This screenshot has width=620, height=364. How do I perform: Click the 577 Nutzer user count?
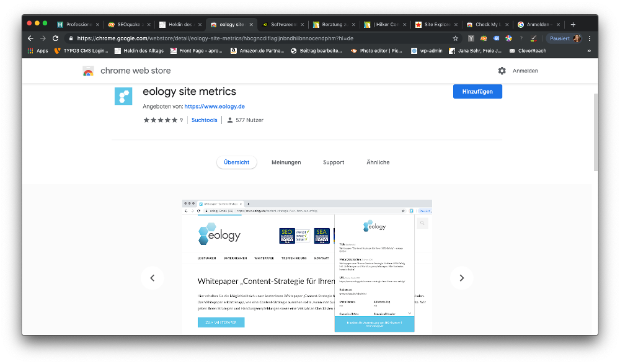[245, 120]
